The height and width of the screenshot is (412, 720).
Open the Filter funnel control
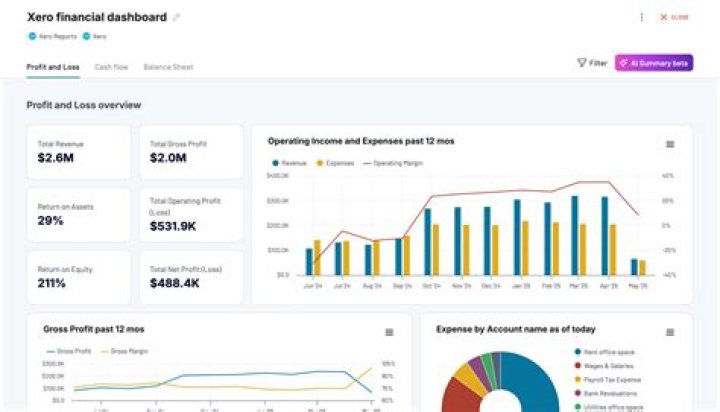click(592, 63)
